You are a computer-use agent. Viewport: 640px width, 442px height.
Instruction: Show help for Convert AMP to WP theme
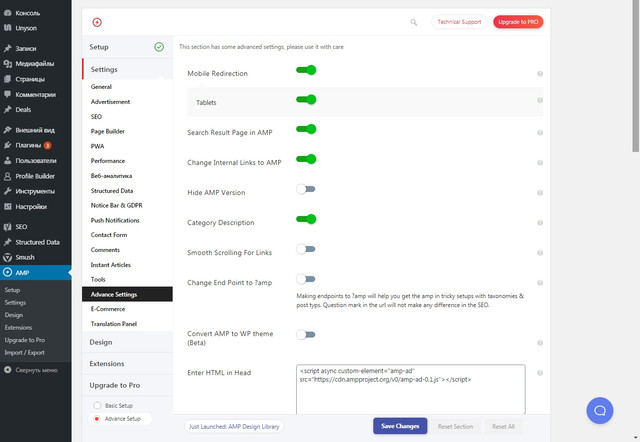(x=540, y=343)
